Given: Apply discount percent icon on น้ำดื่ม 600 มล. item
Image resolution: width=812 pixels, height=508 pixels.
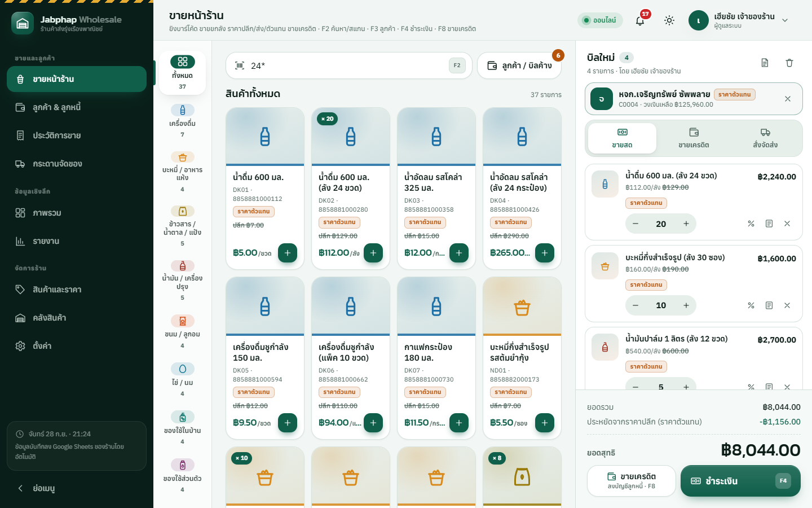Looking at the screenshot, I should click(x=751, y=224).
